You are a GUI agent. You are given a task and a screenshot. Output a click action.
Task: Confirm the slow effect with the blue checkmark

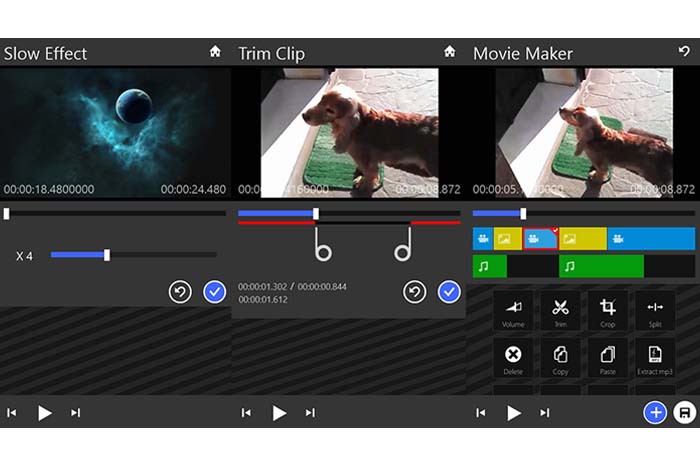coord(214,292)
